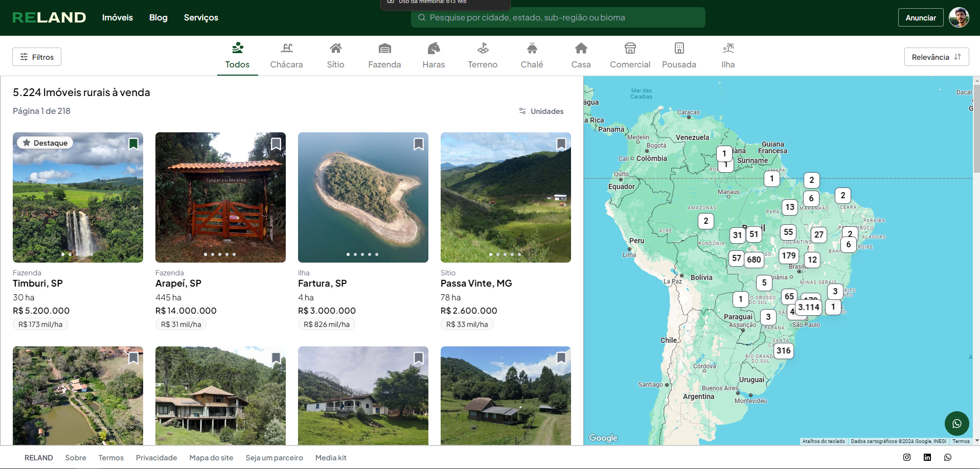This screenshot has height=469, width=980.
Task: Expand the Filtros panel
Action: (x=37, y=57)
